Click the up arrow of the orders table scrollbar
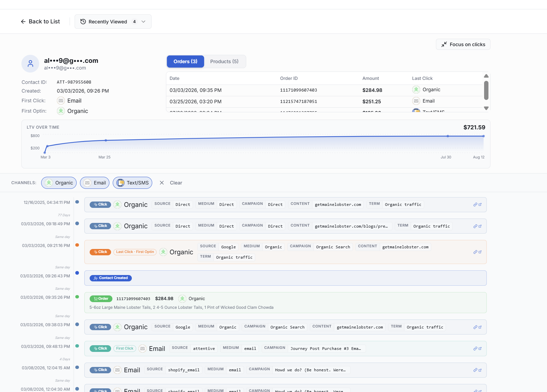Viewport: 547px width, 392px height. 486,76
